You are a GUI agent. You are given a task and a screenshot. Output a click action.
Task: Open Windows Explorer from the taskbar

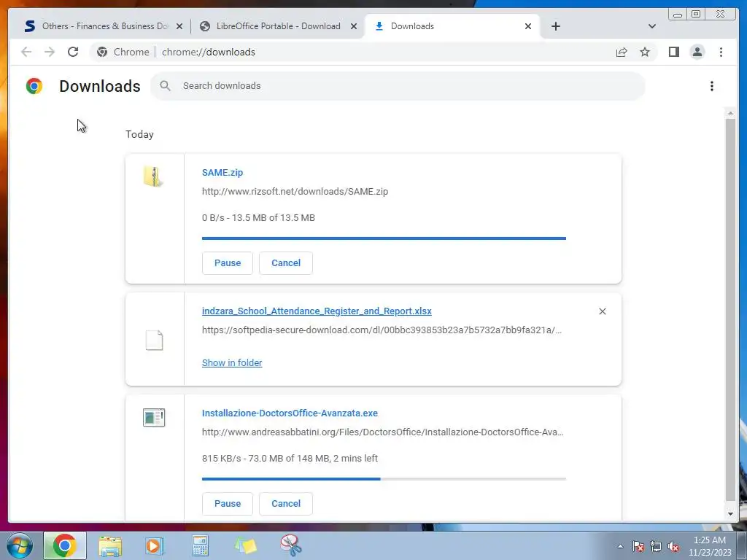tap(110, 546)
